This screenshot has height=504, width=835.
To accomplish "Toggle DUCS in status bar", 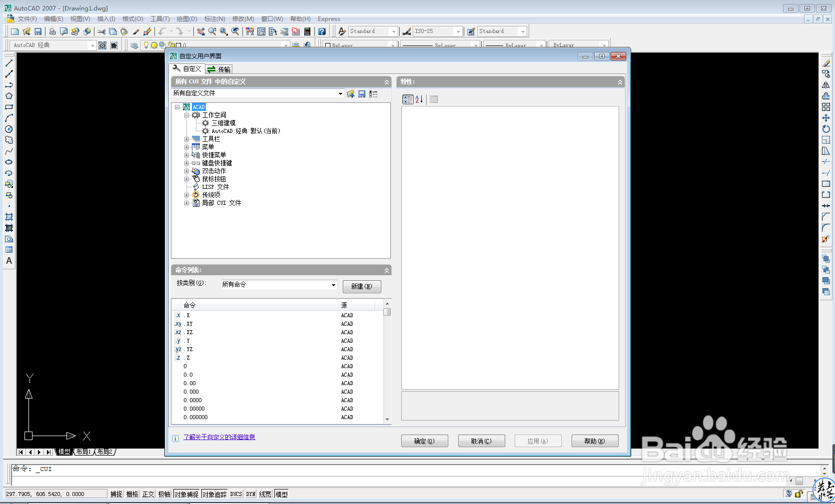I will [x=236, y=494].
